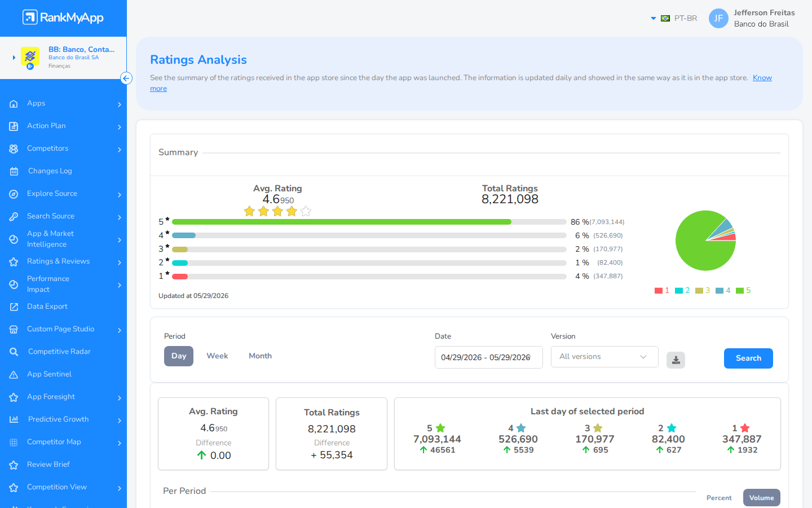Screen dimensions: 812x508
Task: Click the Custom Page Studio store icon
Action: click(x=14, y=330)
